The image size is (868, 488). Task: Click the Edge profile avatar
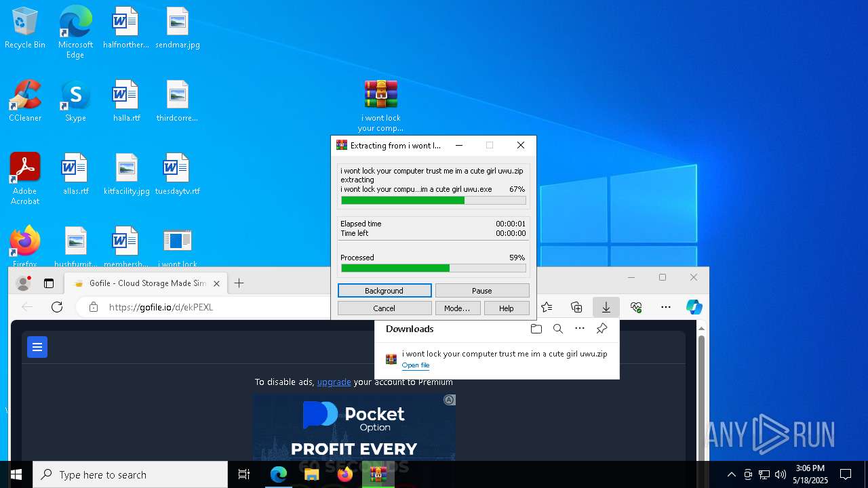[x=24, y=283]
